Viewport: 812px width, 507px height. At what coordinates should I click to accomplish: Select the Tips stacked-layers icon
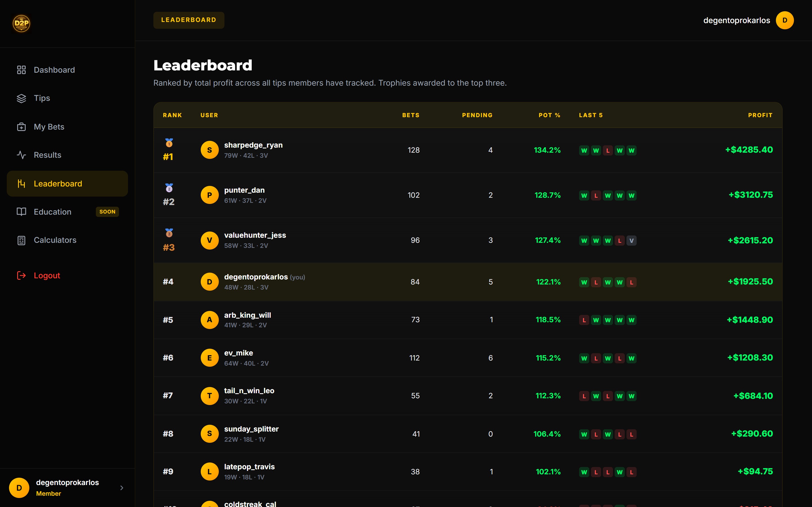(21, 98)
